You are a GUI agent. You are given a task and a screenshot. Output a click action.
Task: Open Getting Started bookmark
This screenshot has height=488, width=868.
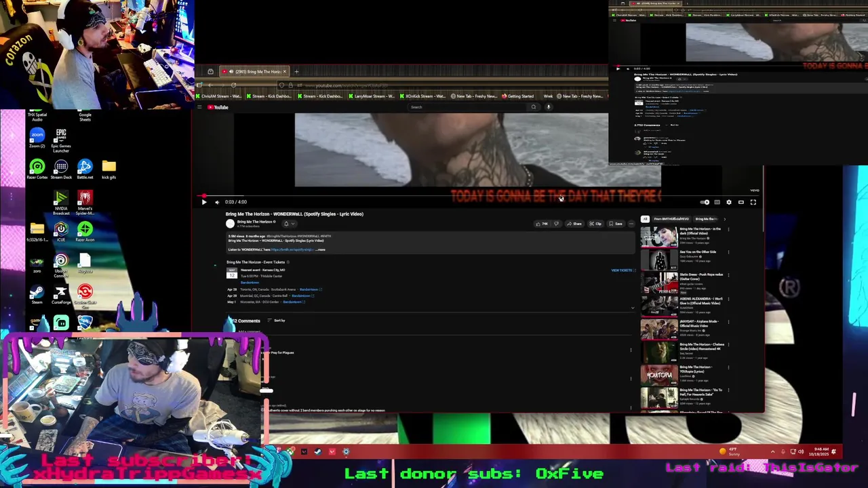pyautogui.click(x=518, y=96)
